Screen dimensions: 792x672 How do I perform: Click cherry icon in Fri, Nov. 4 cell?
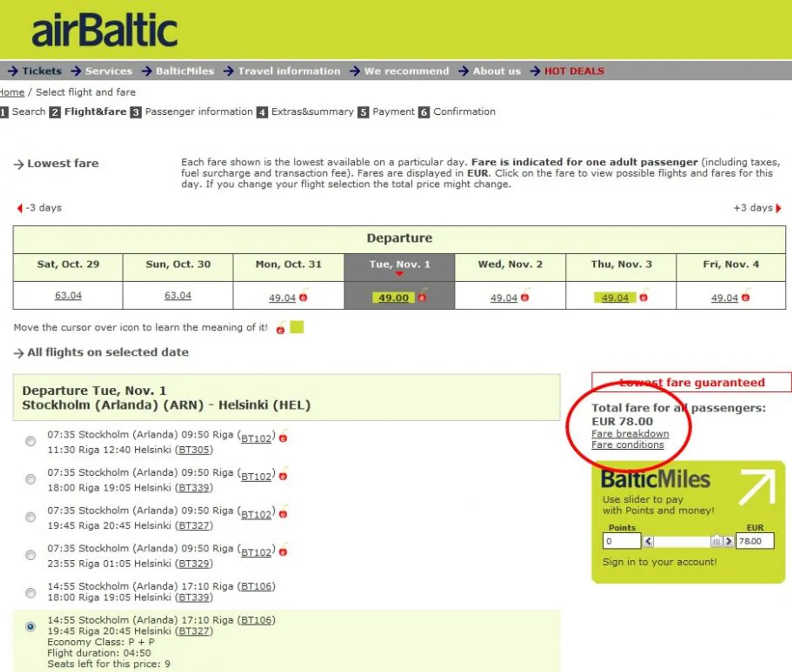coord(746,295)
